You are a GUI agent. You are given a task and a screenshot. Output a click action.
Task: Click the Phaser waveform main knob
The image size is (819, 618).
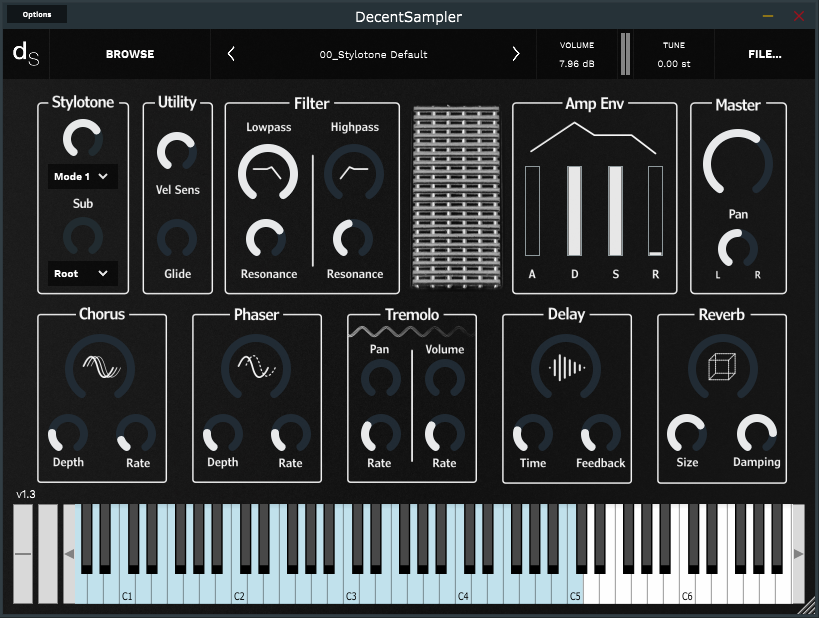[x=256, y=368]
